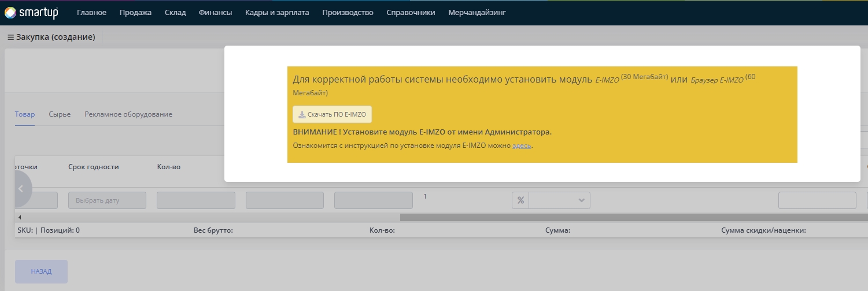
Task: Open the Справочники menu
Action: (411, 12)
